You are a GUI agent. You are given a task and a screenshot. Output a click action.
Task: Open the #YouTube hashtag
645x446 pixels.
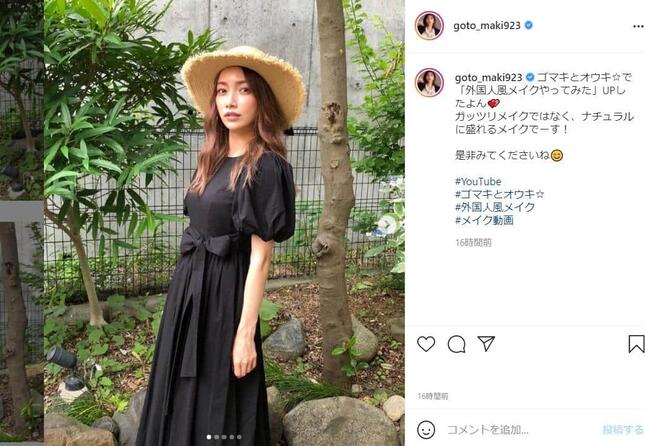(478, 181)
